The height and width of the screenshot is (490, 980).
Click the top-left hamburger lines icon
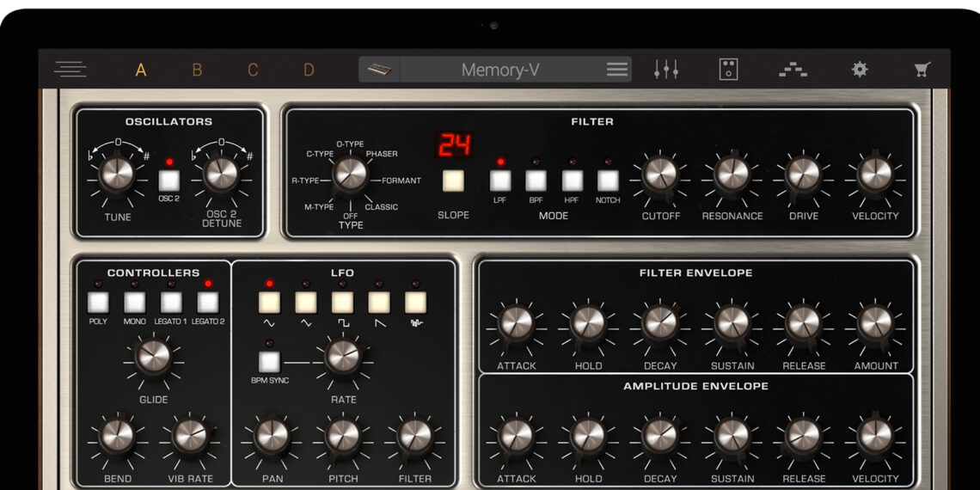pyautogui.click(x=70, y=70)
